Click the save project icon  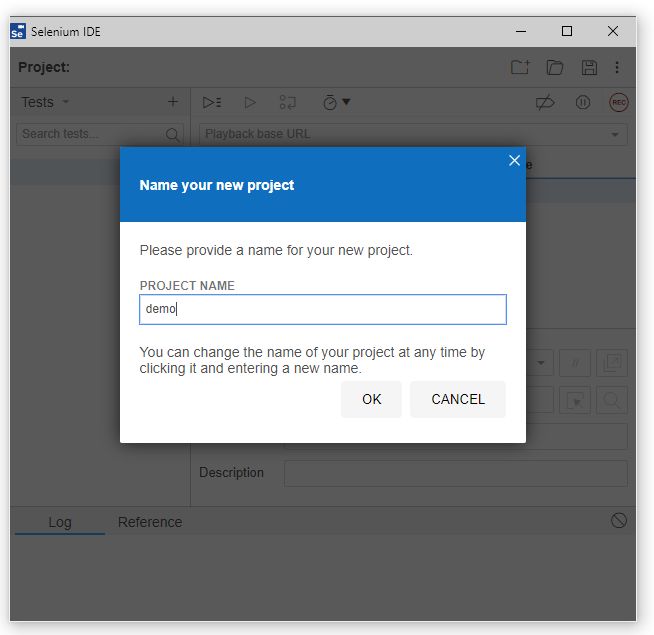pos(589,68)
